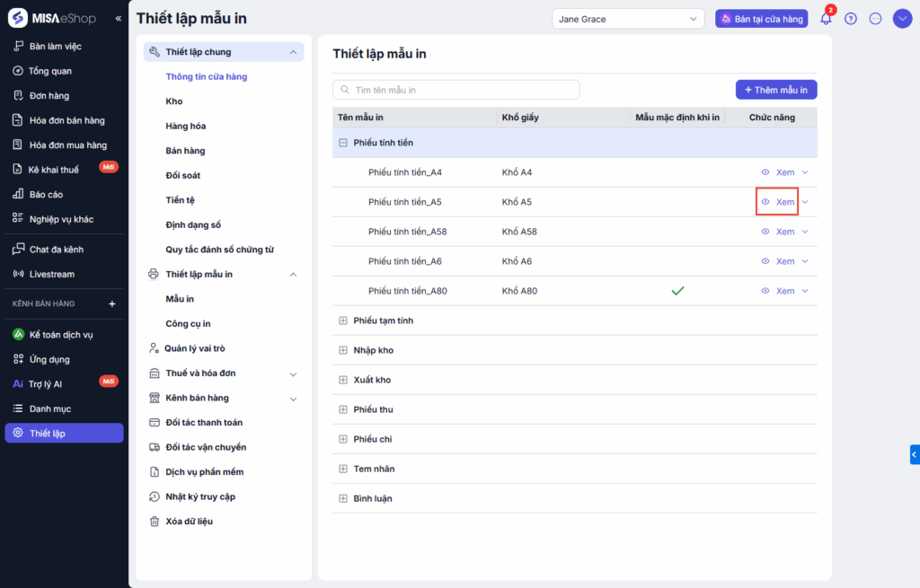Viewport: 920px width, 588px height.
Task: Expand the Tem nhãn group
Action: point(342,469)
